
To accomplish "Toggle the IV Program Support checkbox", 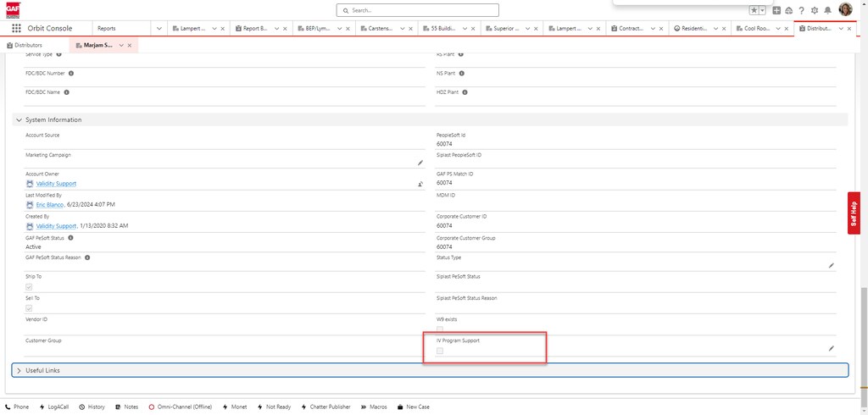I will click(440, 351).
